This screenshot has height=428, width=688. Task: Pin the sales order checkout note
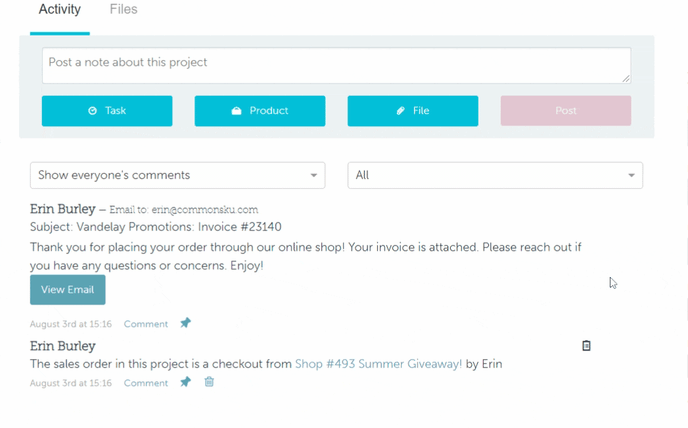click(185, 382)
